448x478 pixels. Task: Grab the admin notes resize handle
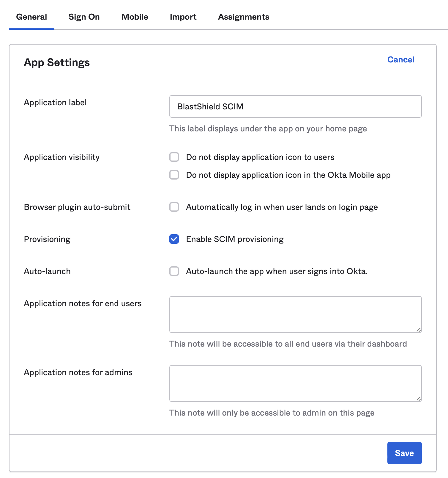point(419,399)
